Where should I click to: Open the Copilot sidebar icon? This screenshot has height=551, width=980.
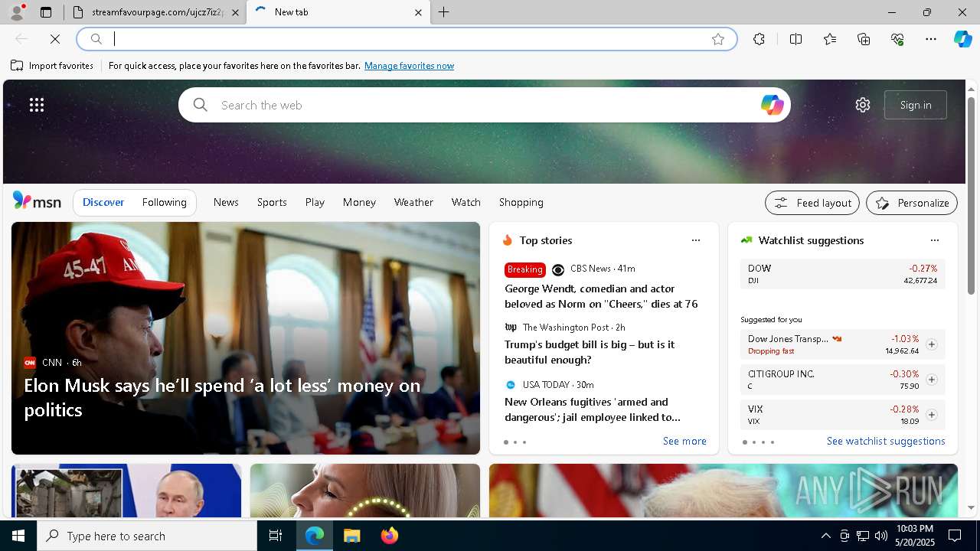(962, 39)
